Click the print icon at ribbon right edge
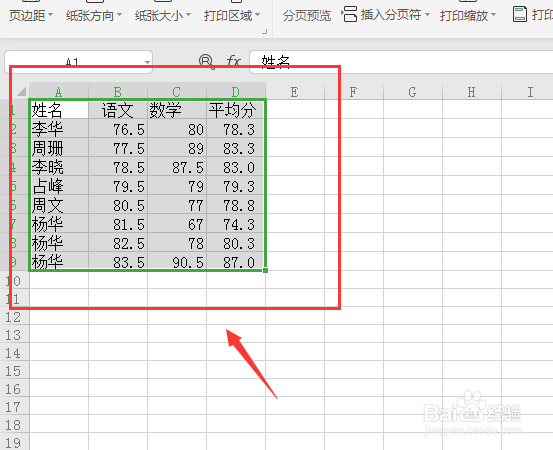The width and height of the screenshot is (553, 450). click(x=520, y=15)
